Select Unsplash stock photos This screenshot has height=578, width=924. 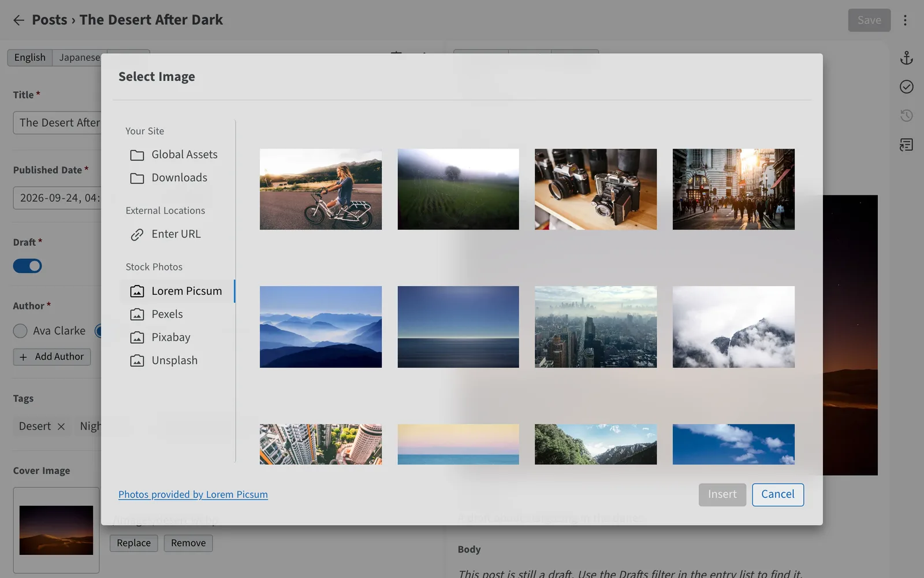tap(177, 360)
